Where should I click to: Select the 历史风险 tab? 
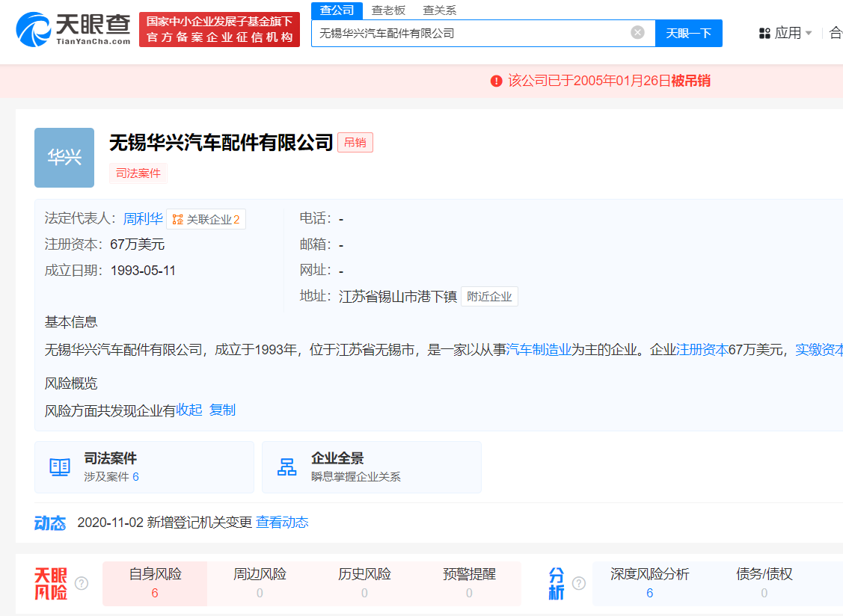[364, 584]
